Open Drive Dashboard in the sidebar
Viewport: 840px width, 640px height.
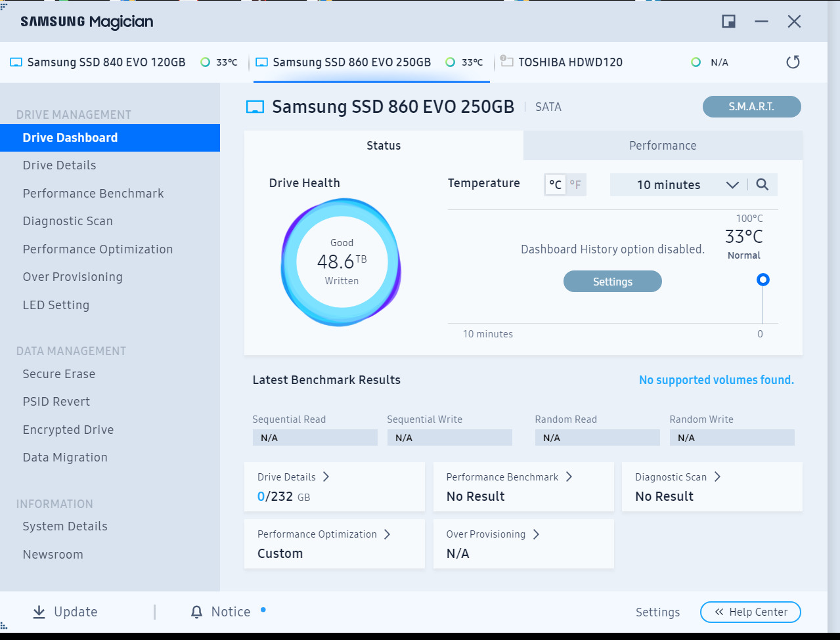(110, 138)
